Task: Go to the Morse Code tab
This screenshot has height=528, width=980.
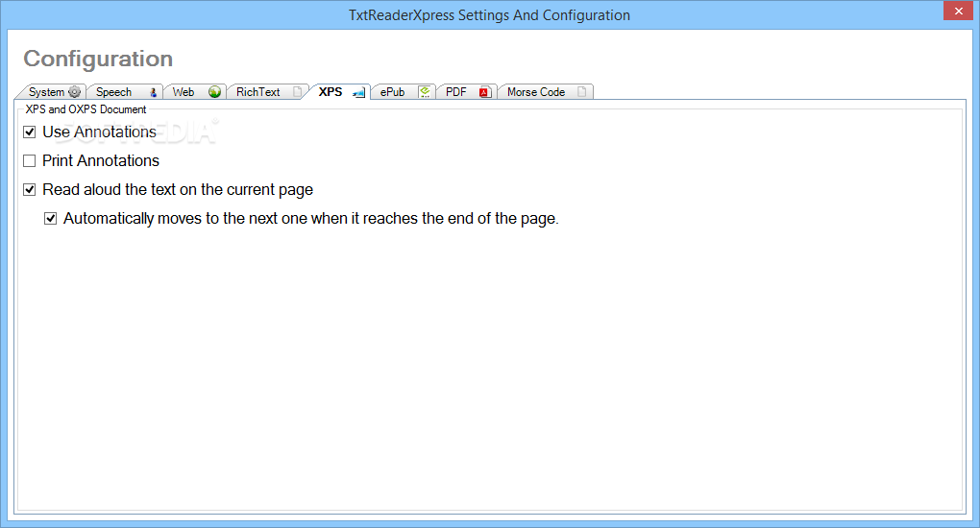Action: (x=545, y=92)
